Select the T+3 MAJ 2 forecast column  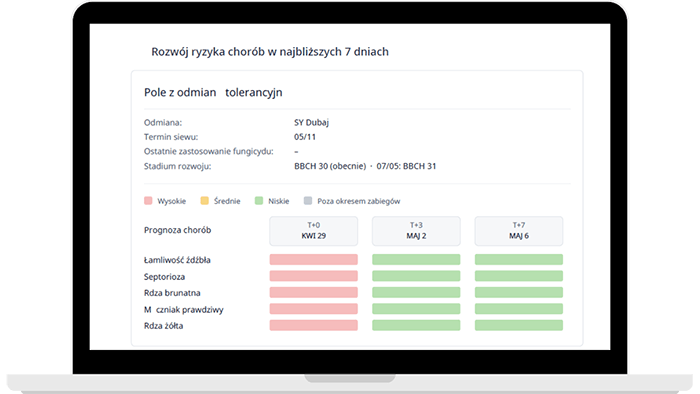click(x=416, y=231)
